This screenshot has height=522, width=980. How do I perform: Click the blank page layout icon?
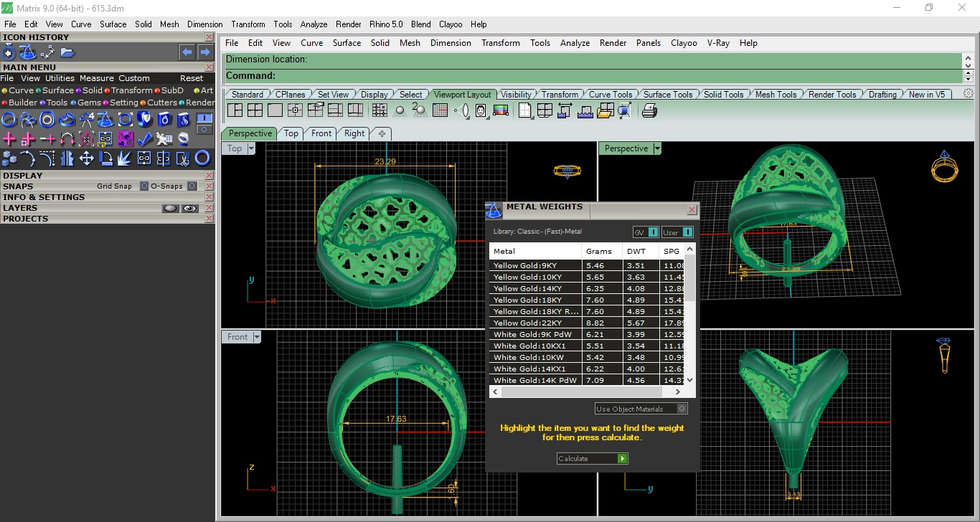[x=524, y=110]
